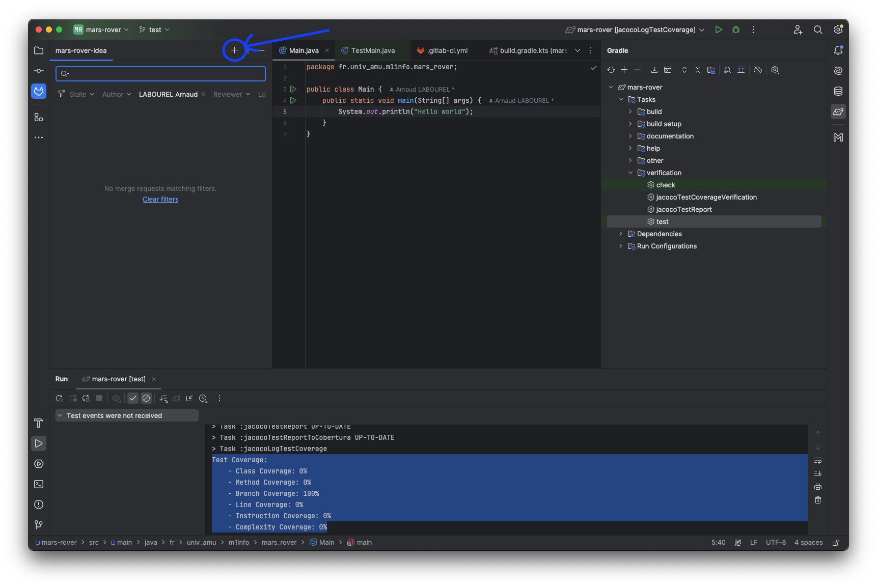Execute Gradle task icon
The width and height of the screenshot is (877, 588).
pos(668,70)
